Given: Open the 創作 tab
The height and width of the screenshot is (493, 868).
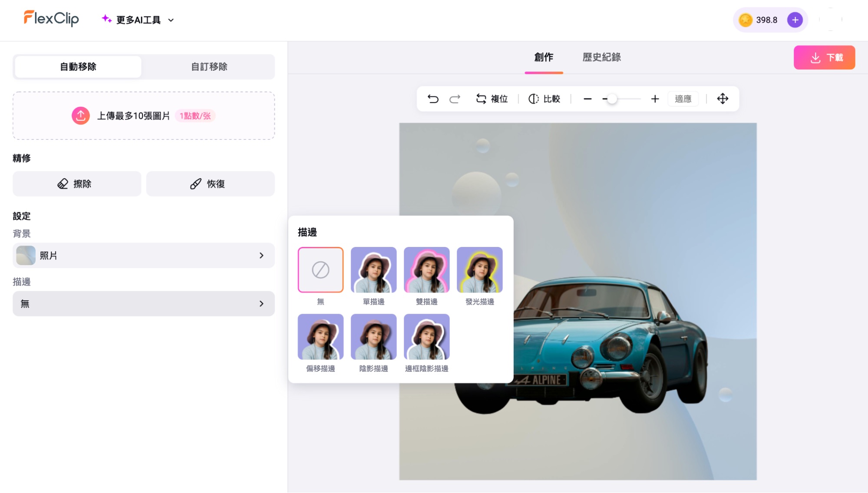Looking at the screenshot, I should point(544,57).
